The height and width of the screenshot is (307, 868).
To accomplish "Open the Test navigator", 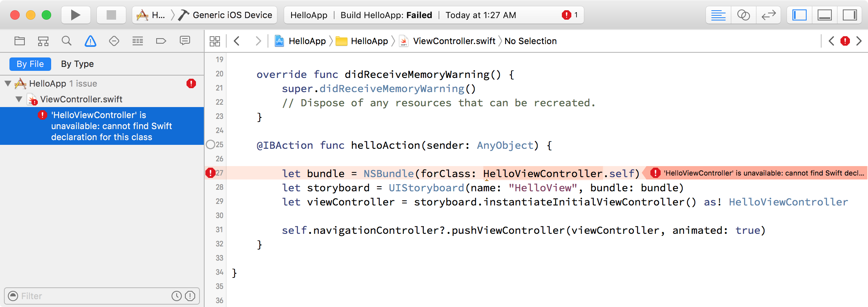I will tap(114, 41).
